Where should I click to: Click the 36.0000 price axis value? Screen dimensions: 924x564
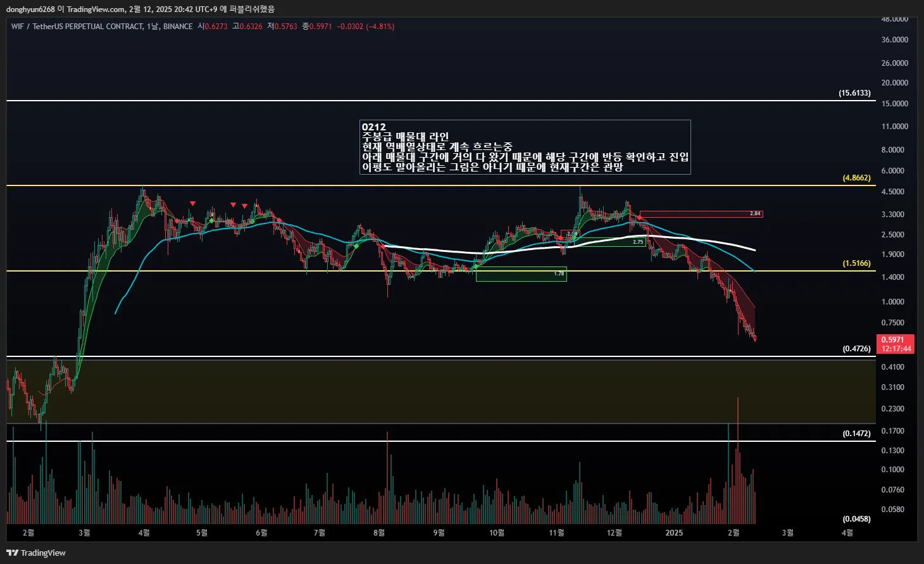click(894, 40)
